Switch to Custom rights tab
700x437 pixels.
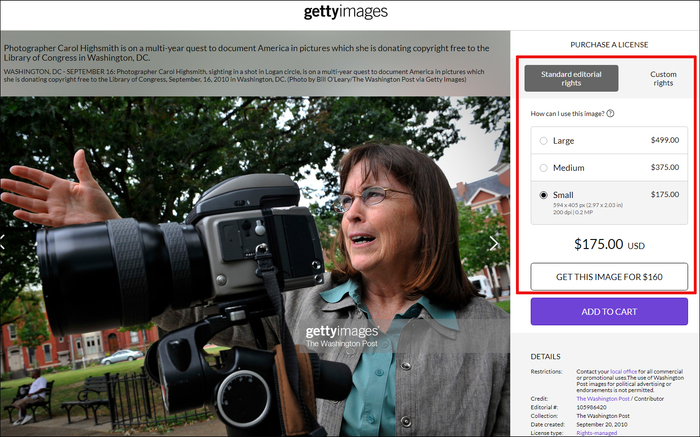663,79
